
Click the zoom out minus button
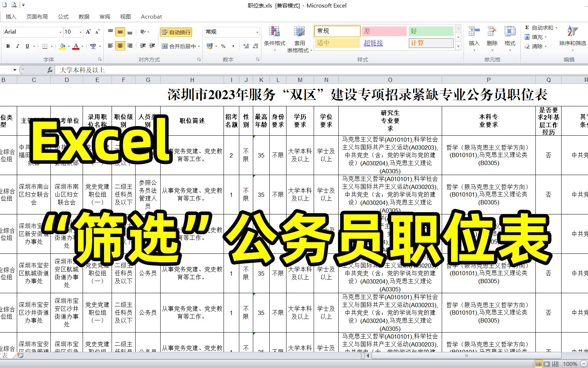point(584,364)
